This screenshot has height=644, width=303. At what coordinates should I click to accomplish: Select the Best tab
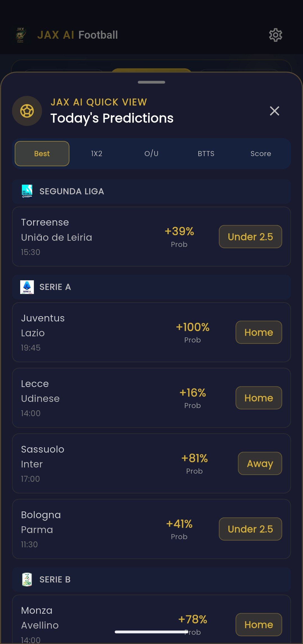pyautogui.click(x=42, y=154)
